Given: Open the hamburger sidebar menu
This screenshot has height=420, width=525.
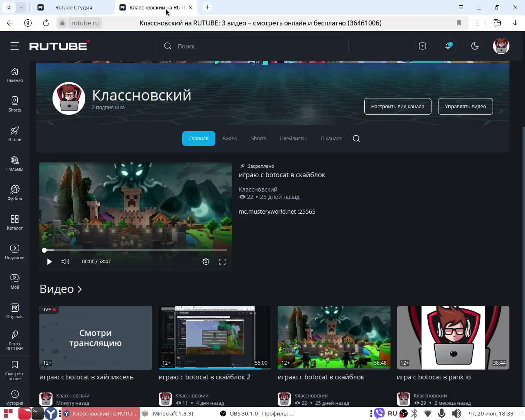Looking at the screenshot, I should (15, 46).
